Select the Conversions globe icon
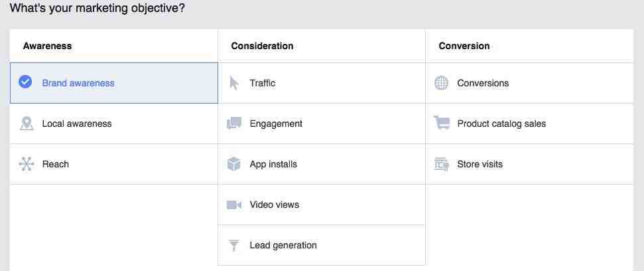The image size is (644, 271). (441, 83)
